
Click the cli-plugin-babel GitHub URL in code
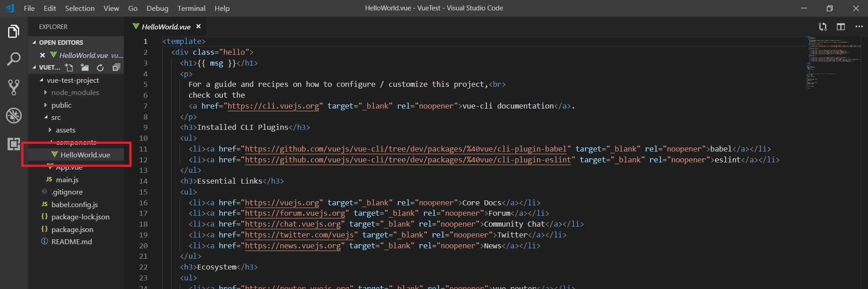click(x=406, y=149)
